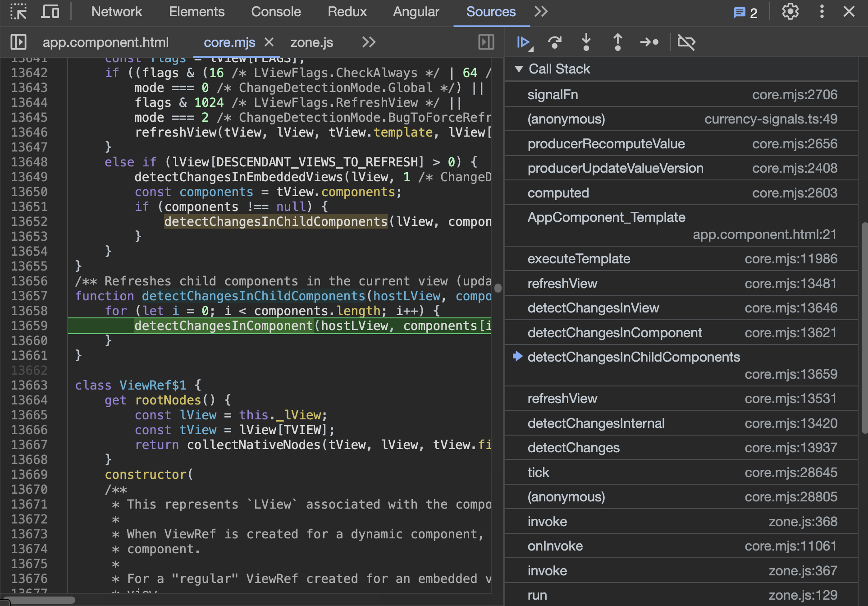Screen dimensions: 868x606
Task: Click the horizontal scrollbar under code
Action: click(x=41, y=600)
